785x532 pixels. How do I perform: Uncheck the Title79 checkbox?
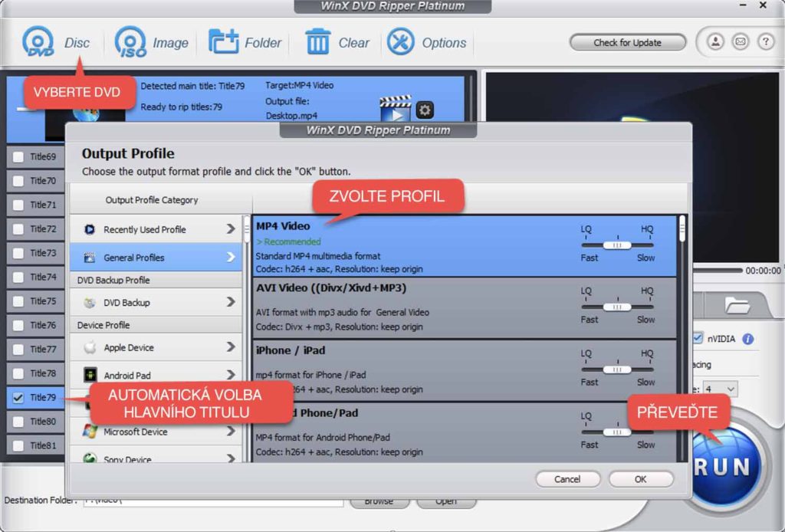click(x=18, y=397)
